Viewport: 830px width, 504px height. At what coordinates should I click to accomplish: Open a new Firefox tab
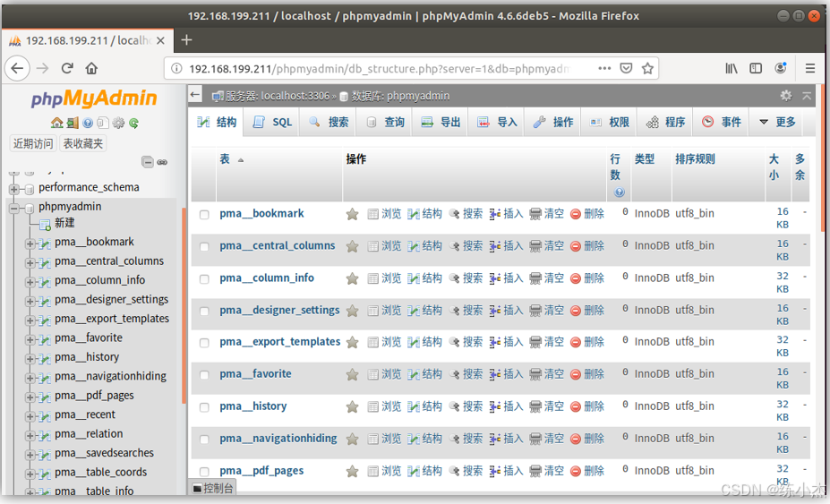[x=186, y=40]
